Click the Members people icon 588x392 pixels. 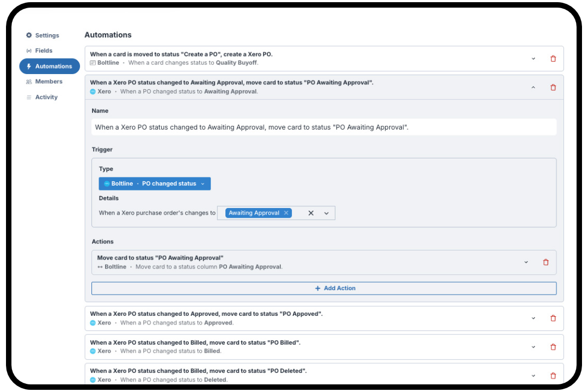pyautogui.click(x=29, y=82)
